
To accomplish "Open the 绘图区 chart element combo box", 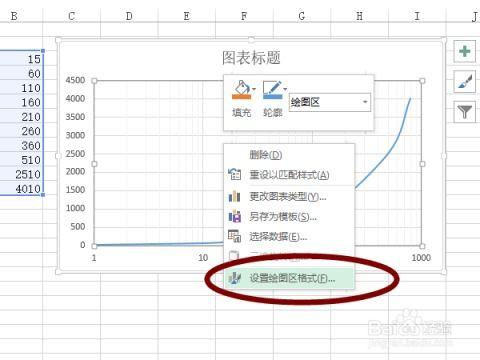I will point(330,102).
